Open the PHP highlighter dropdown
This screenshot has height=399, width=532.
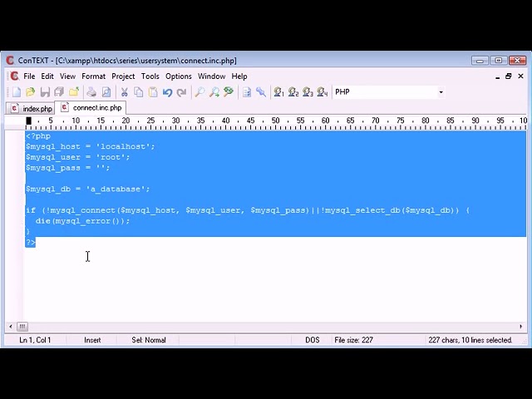tap(441, 92)
